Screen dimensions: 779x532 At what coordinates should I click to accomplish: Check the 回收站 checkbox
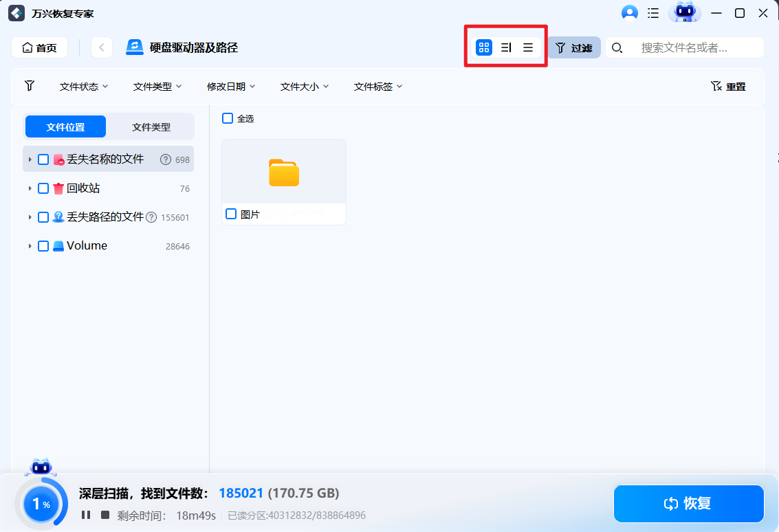43,188
